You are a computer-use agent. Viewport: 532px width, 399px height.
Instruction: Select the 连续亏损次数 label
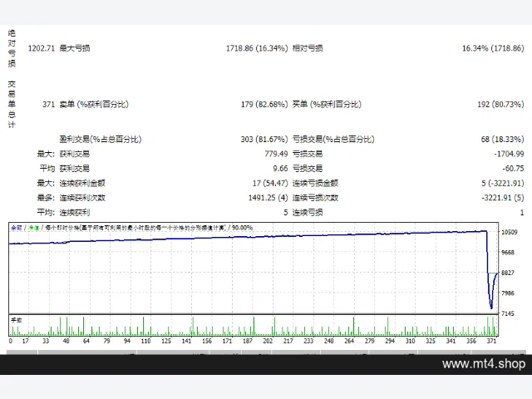[315, 198]
